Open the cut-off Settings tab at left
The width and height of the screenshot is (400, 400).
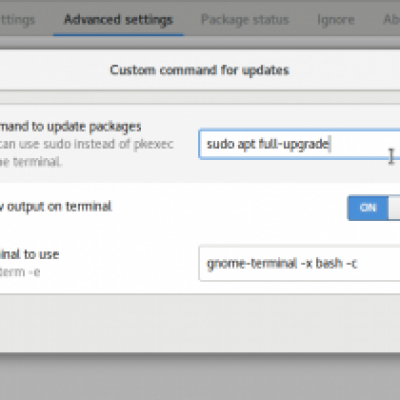tap(17, 20)
